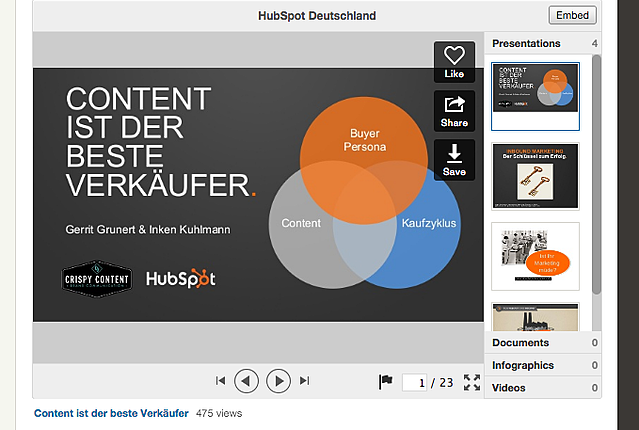Save the presentation with download icon
The height and width of the screenshot is (430, 639).
[454, 160]
